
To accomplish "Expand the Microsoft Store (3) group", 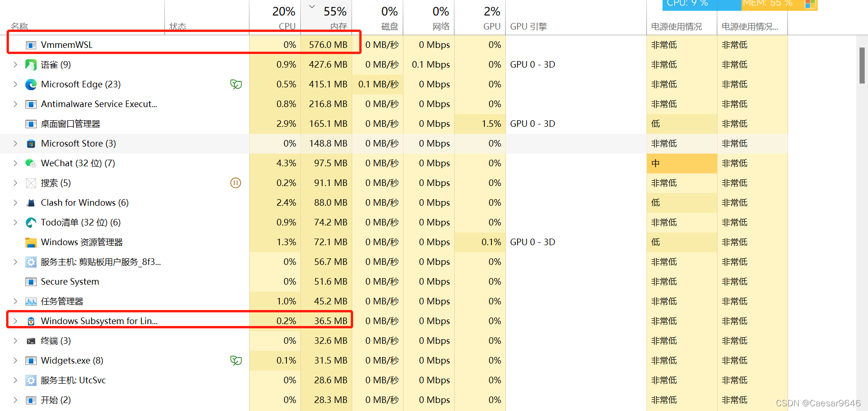I will [15, 143].
